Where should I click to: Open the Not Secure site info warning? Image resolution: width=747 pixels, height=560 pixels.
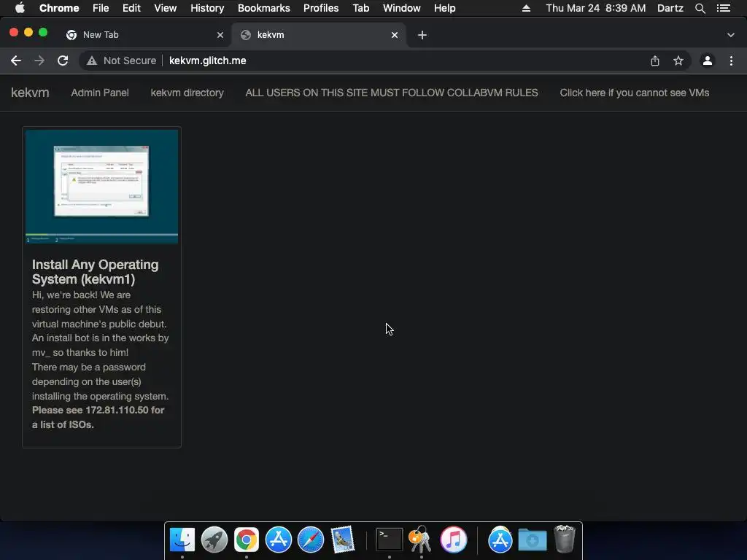[x=122, y=61]
